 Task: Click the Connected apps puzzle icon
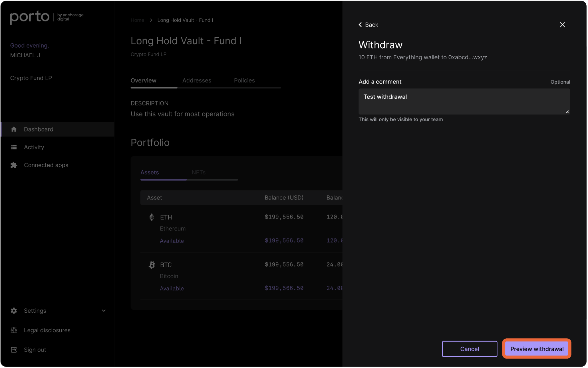[x=14, y=165]
